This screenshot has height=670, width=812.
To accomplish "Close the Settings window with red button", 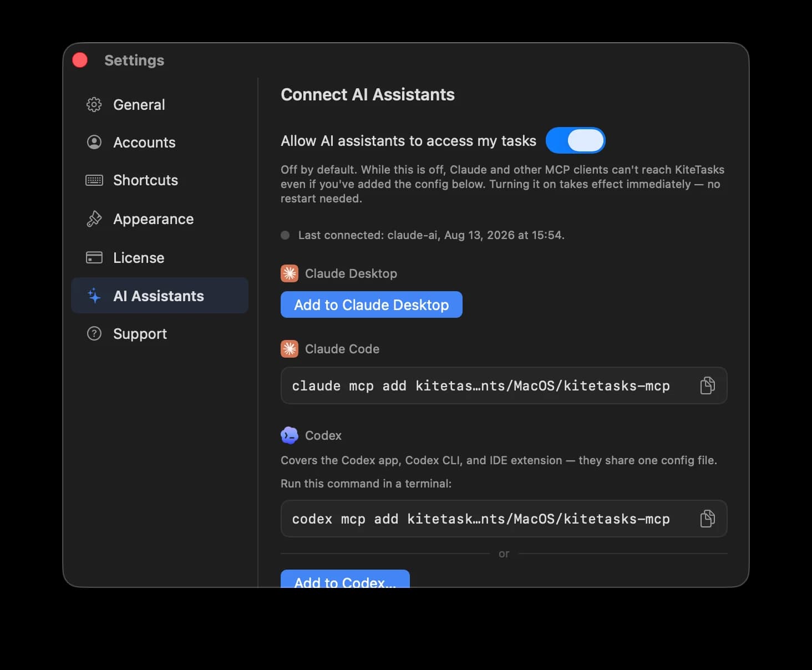I will coord(80,60).
